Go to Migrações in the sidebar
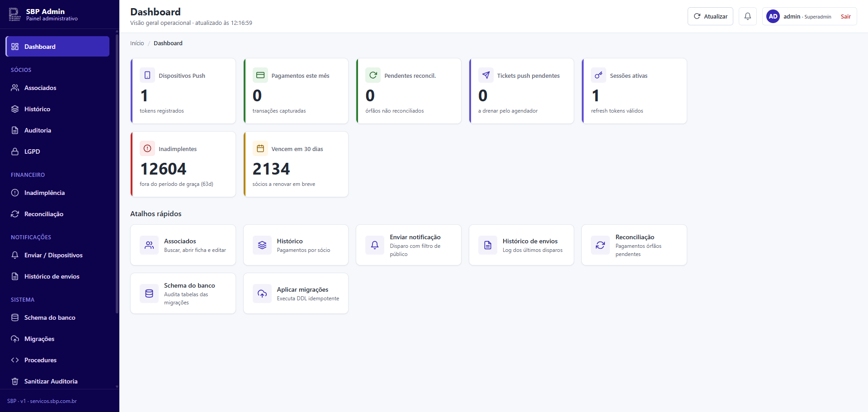868x412 pixels. [57, 339]
